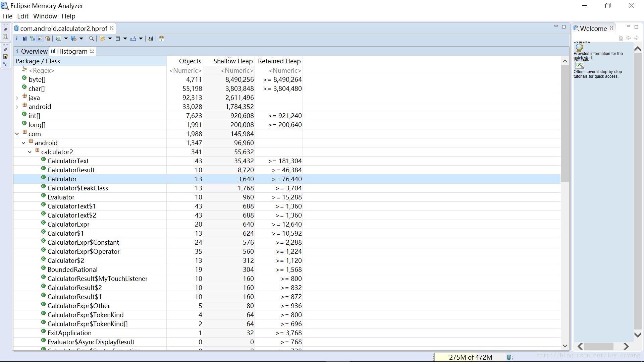644x362 pixels.
Task: Expand the java package node
Action: coord(17,98)
